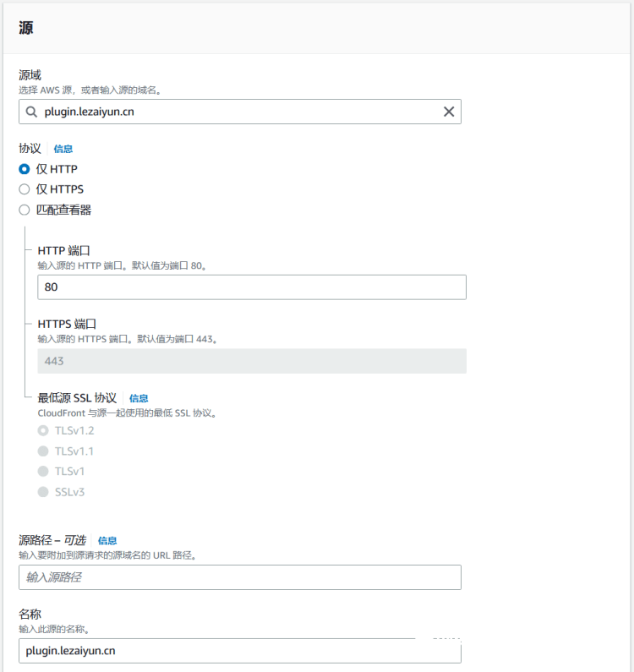Focus the 输入源路径 input field
This screenshot has width=634, height=672.
coord(240,577)
